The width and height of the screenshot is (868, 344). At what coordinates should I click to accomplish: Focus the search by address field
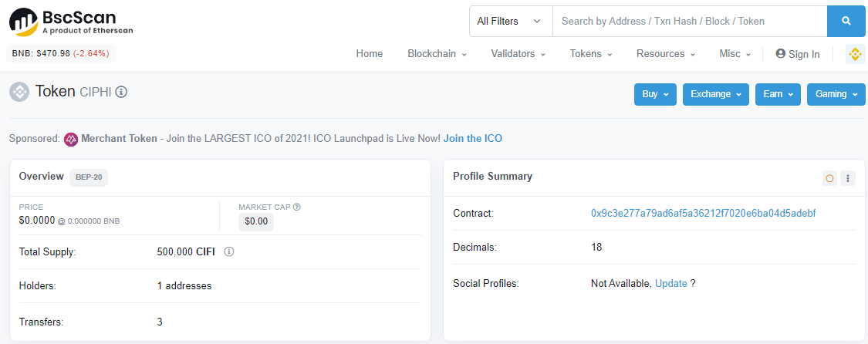[x=689, y=22]
